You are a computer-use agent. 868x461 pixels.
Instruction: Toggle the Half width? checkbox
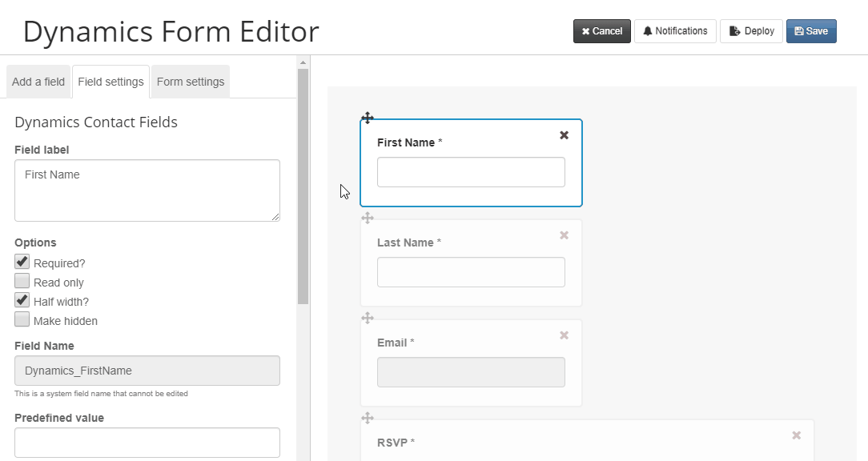22,300
